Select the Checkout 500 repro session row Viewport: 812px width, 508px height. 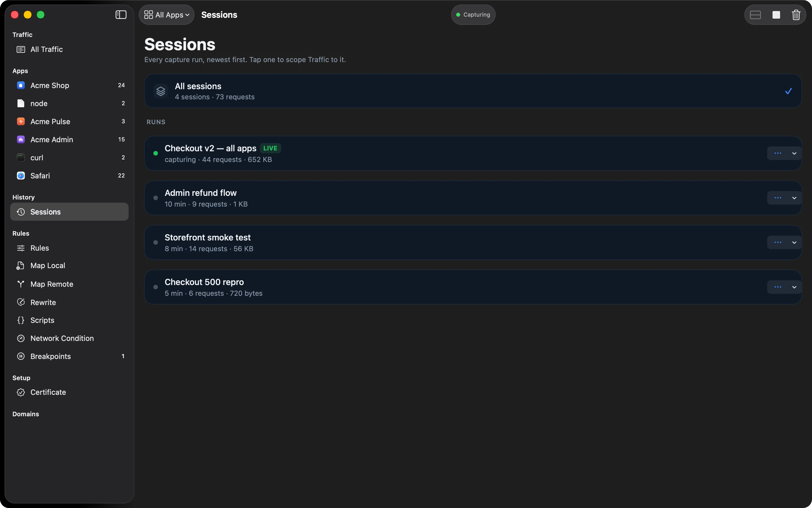coord(473,287)
